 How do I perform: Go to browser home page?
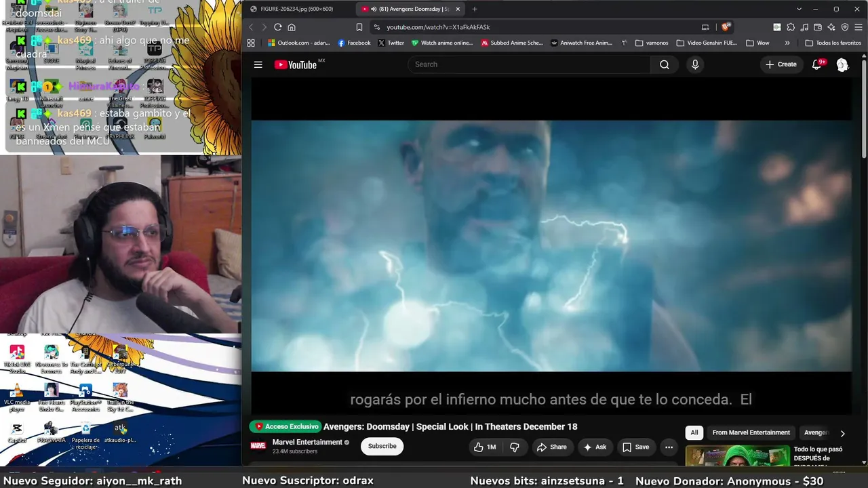pyautogui.click(x=292, y=27)
